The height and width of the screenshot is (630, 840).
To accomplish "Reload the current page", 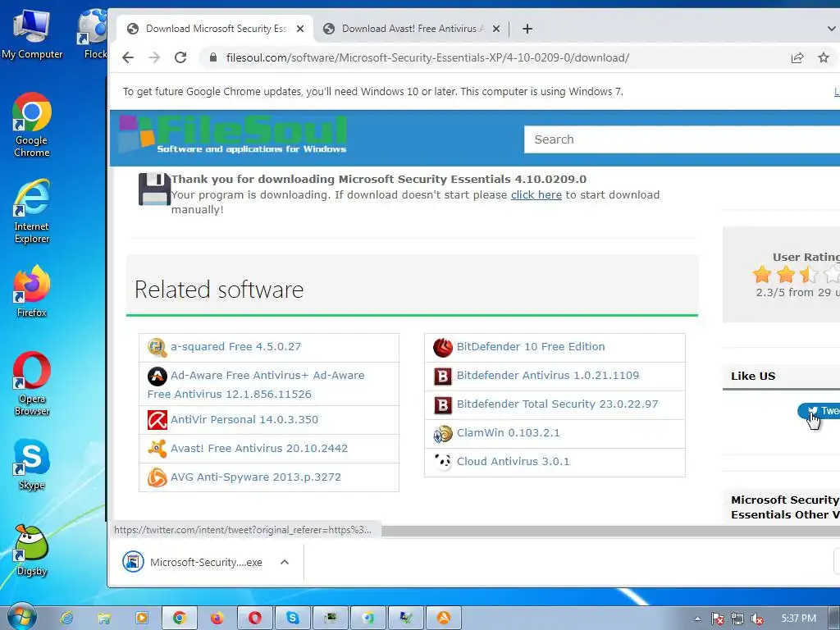I will 180,57.
